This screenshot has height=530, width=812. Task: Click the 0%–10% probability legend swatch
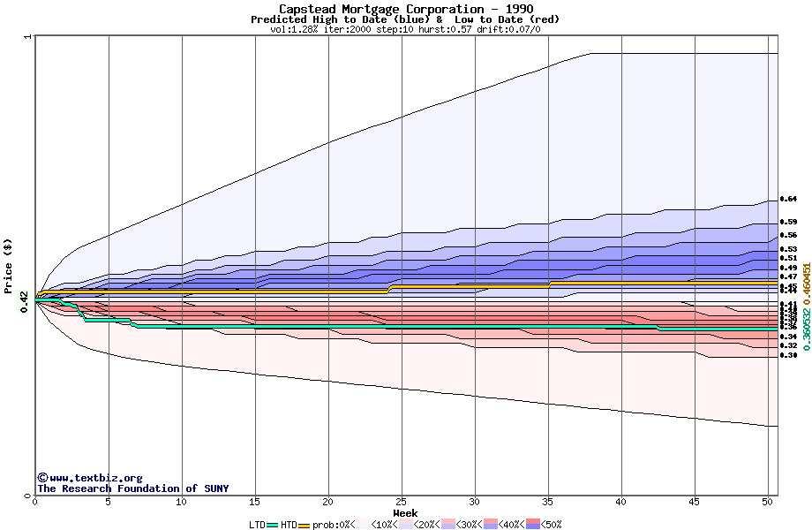364,525
